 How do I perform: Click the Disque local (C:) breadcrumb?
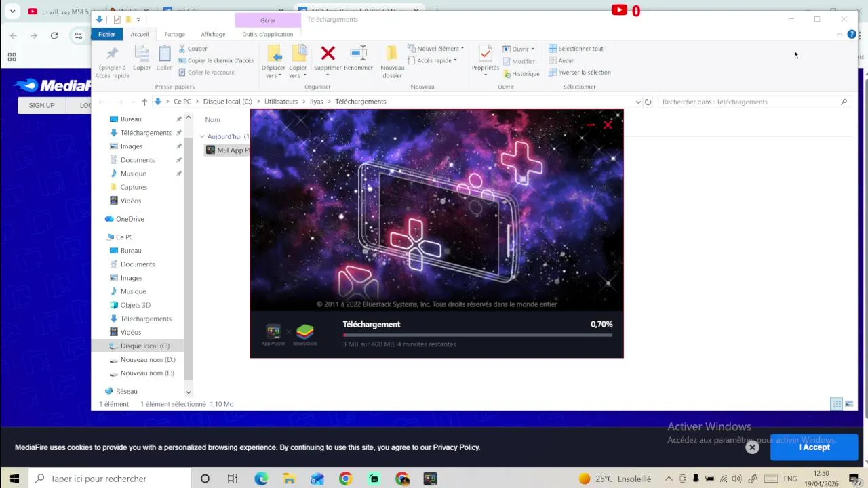(227, 102)
